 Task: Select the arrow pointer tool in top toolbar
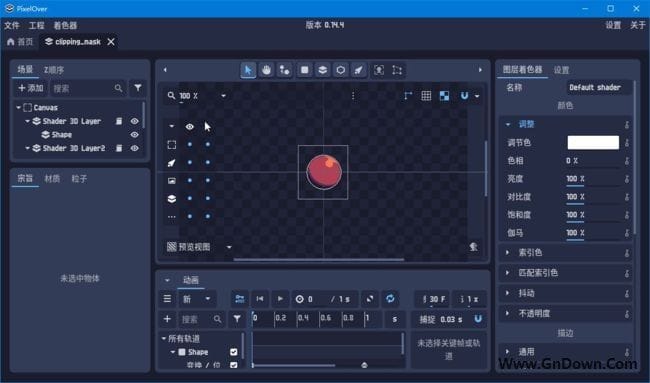click(248, 70)
